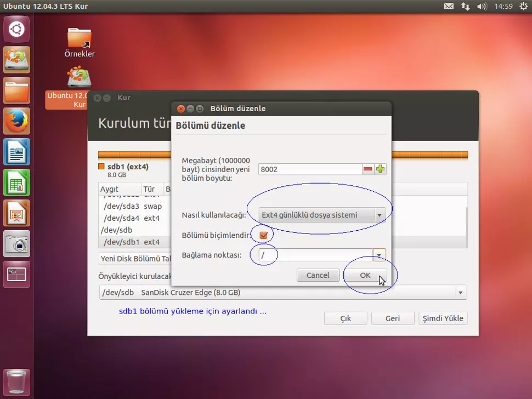
Task: Click the partition size field showing 8002
Action: 310,169
